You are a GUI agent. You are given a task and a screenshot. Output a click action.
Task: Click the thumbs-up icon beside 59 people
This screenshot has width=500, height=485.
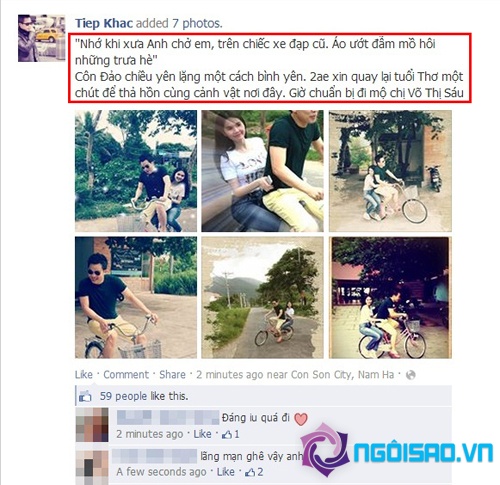point(85,396)
